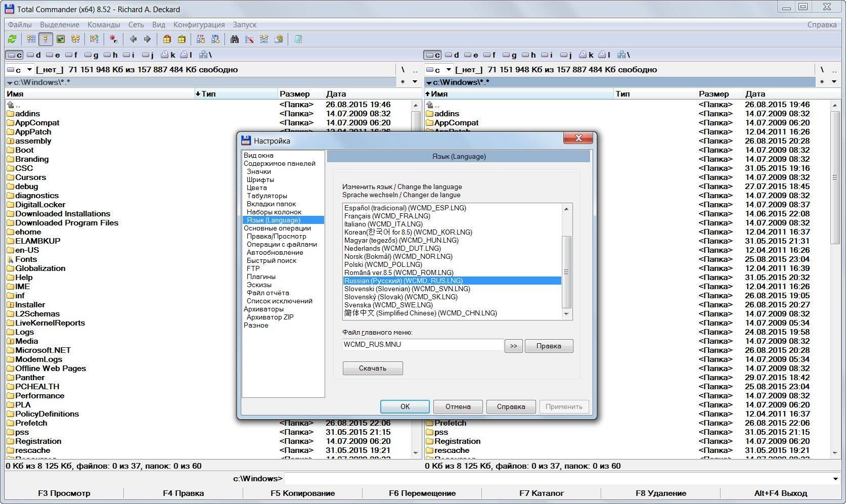Open the synchronize directories toolbar icon
This screenshot has height=504, width=846.
coord(264,39)
